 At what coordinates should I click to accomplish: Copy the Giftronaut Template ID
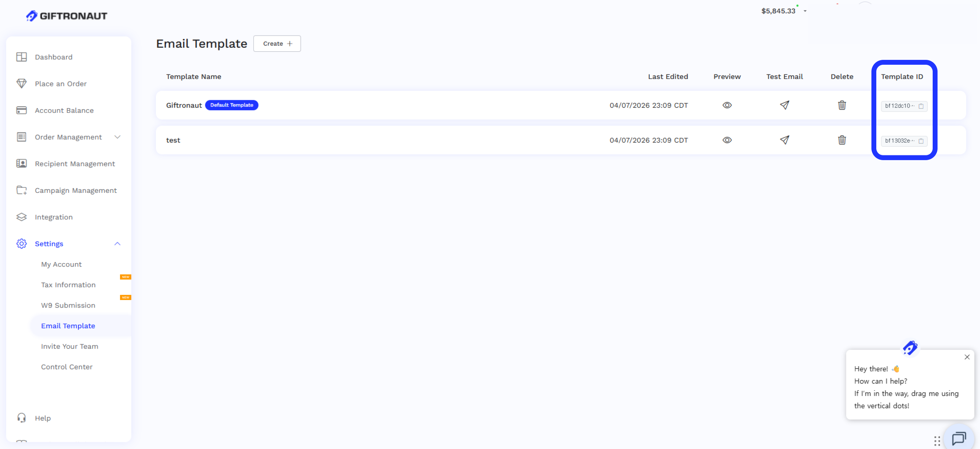(922, 107)
